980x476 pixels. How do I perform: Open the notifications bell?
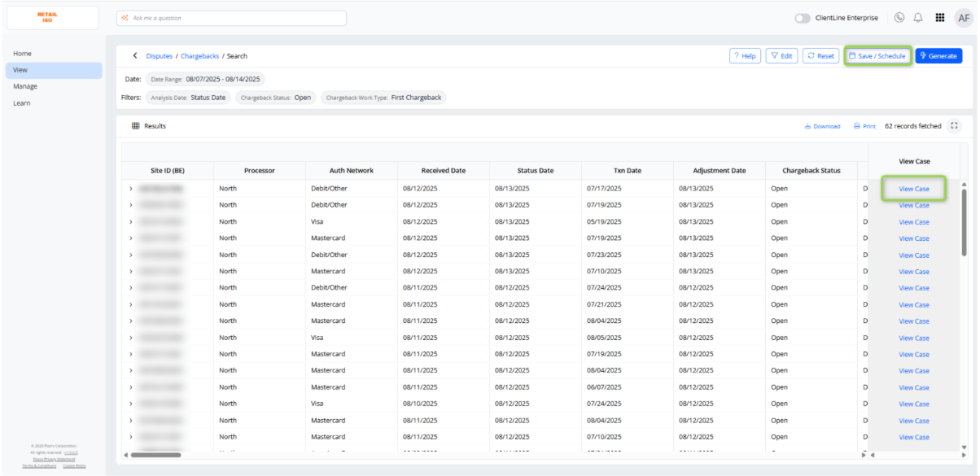pyautogui.click(x=918, y=17)
